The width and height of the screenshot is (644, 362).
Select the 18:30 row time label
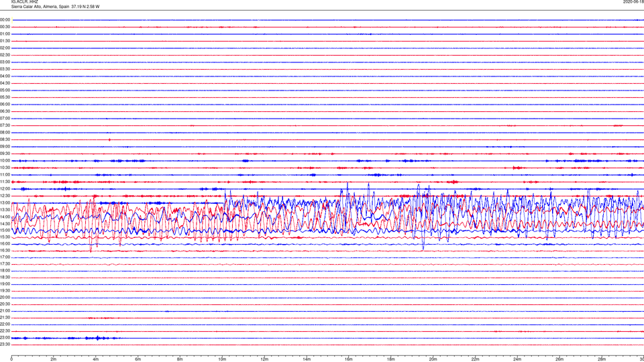coord(5,278)
